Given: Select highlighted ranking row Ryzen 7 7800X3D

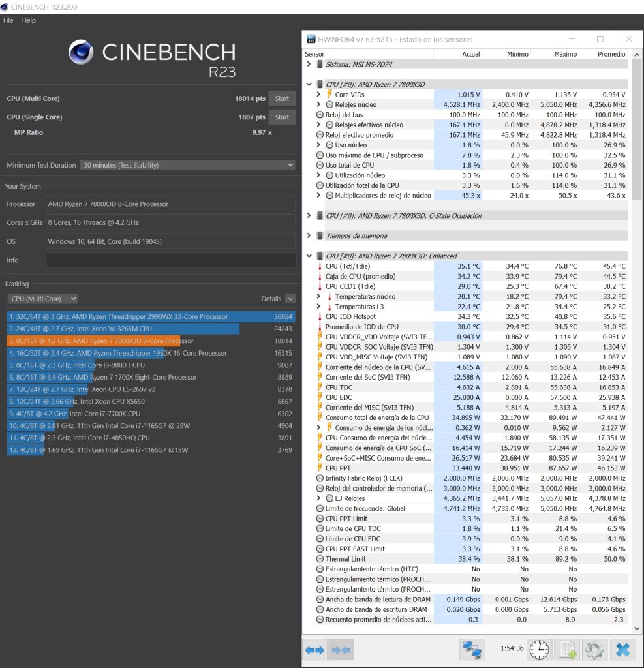Looking at the screenshot, I should click(x=151, y=341).
